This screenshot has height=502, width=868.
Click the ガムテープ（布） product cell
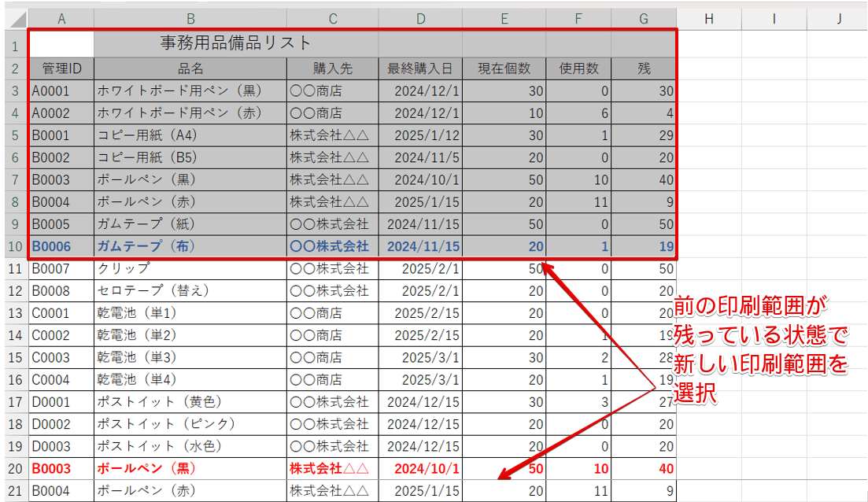pyautogui.click(x=189, y=246)
